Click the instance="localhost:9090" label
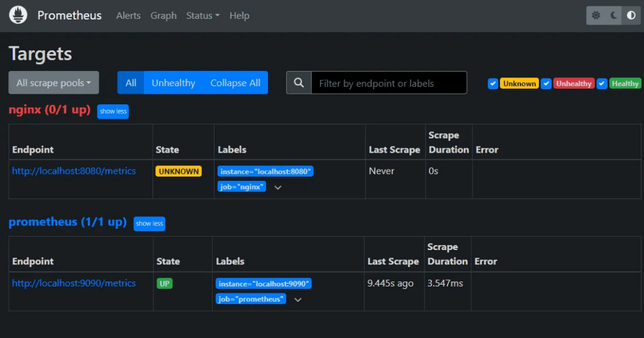This screenshot has width=644, height=338. click(x=264, y=283)
